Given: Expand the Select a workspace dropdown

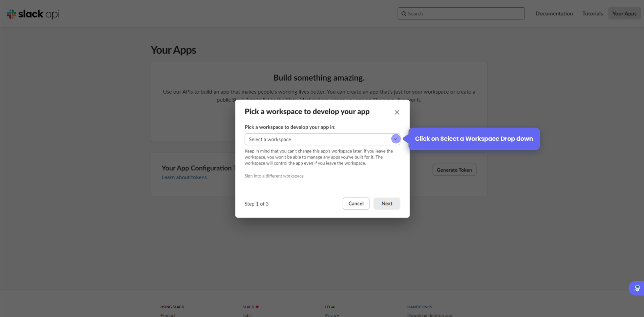Looking at the screenshot, I should click(x=395, y=139).
